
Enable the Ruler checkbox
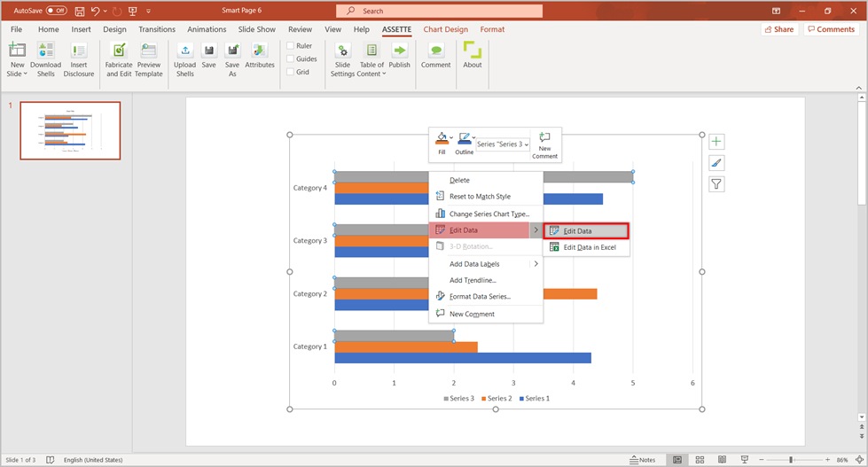(290, 45)
